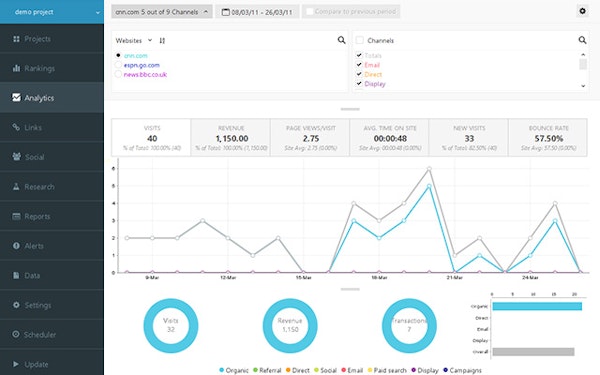The width and height of the screenshot is (600, 375).
Task: Select the espn.go.com radio button
Action: 118,65
